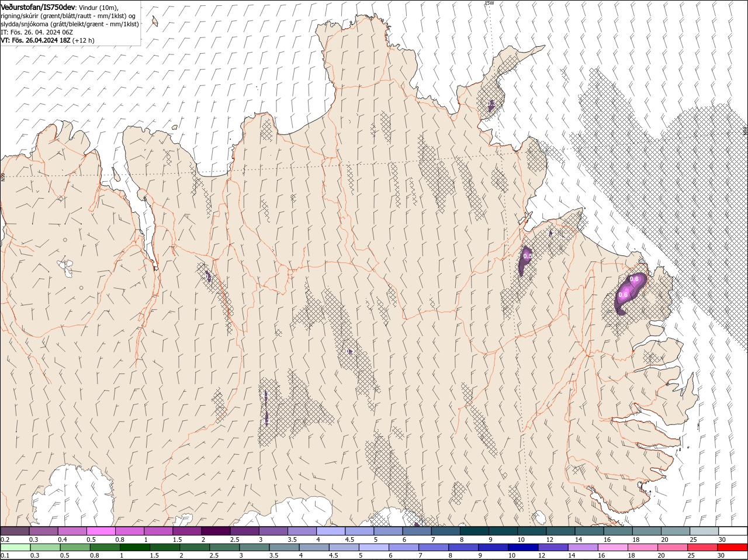Viewport: 748px width, 560px height.
Task: Click the 30 value on the upper scale
Action: pyautogui.click(x=722, y=539)
